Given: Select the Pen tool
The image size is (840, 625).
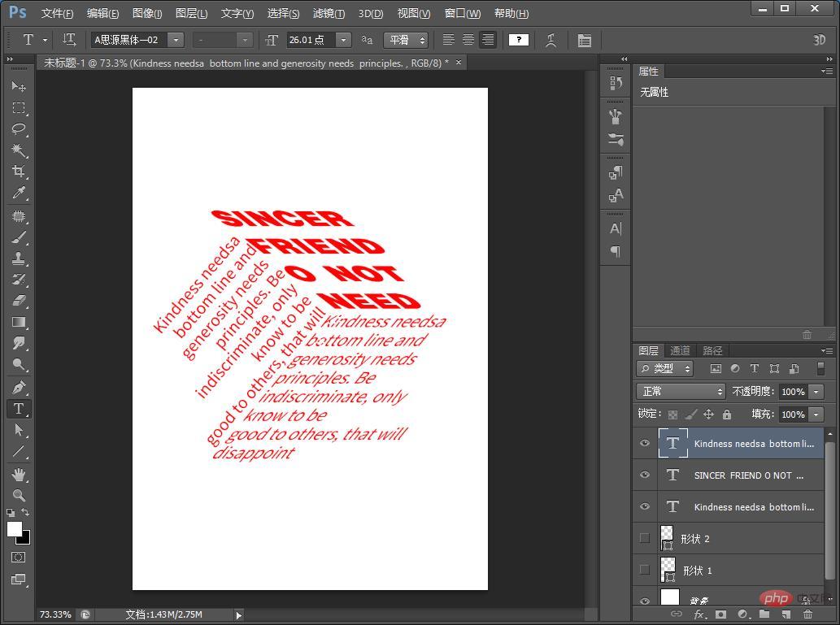Looking at the screenshot, I should click(x=19, y=388).
